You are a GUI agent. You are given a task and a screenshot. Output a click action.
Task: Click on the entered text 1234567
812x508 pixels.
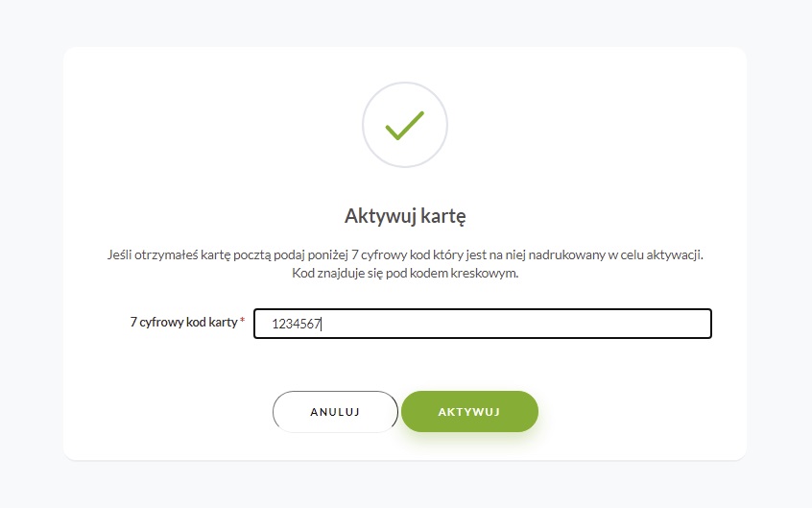(x=296, y=325)
